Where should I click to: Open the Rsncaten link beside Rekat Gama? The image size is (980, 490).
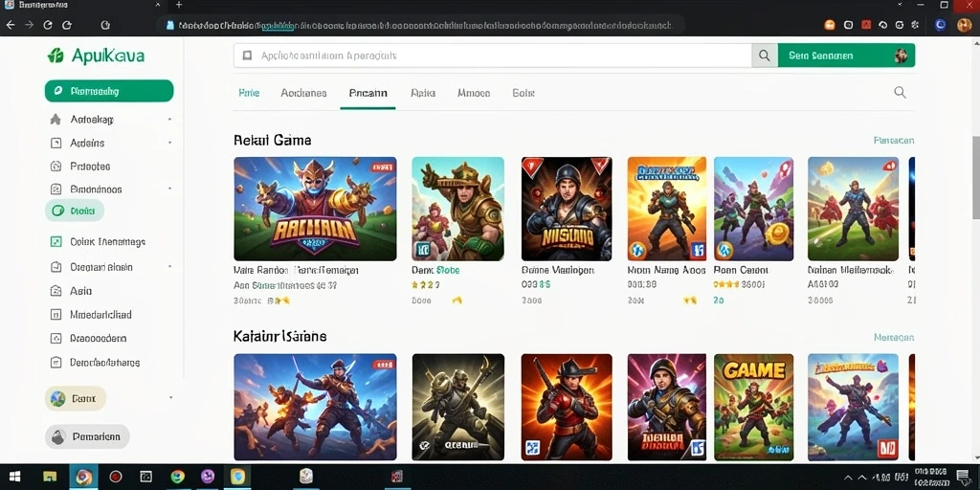point(894,141)
